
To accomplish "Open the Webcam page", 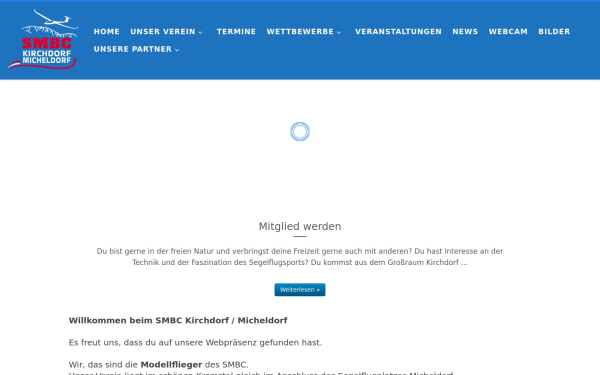I will tap(508, 32).
